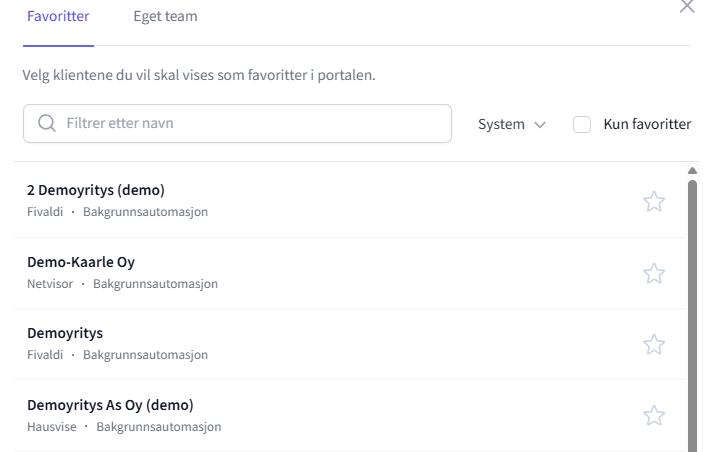Mark Demo-Kaarle Oy as favorite
Viewport: 718px width, 452px height.
click(x=654, y=273)
